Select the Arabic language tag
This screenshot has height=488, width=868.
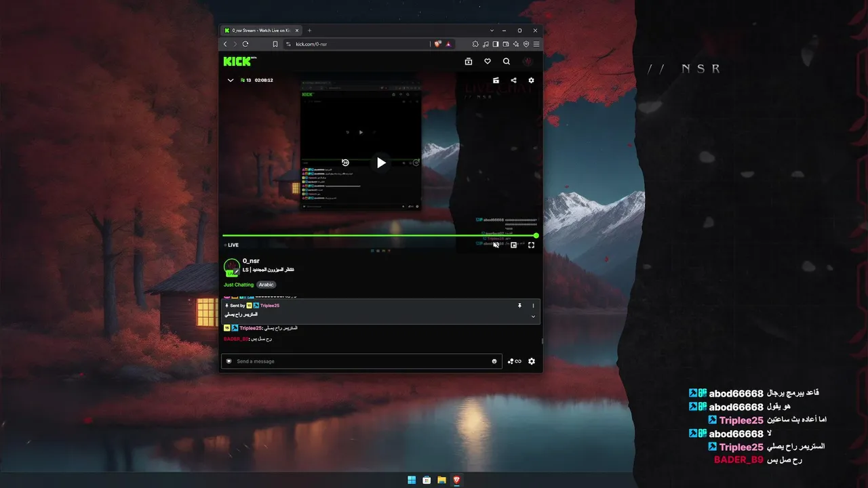click(x=267, y=285)
